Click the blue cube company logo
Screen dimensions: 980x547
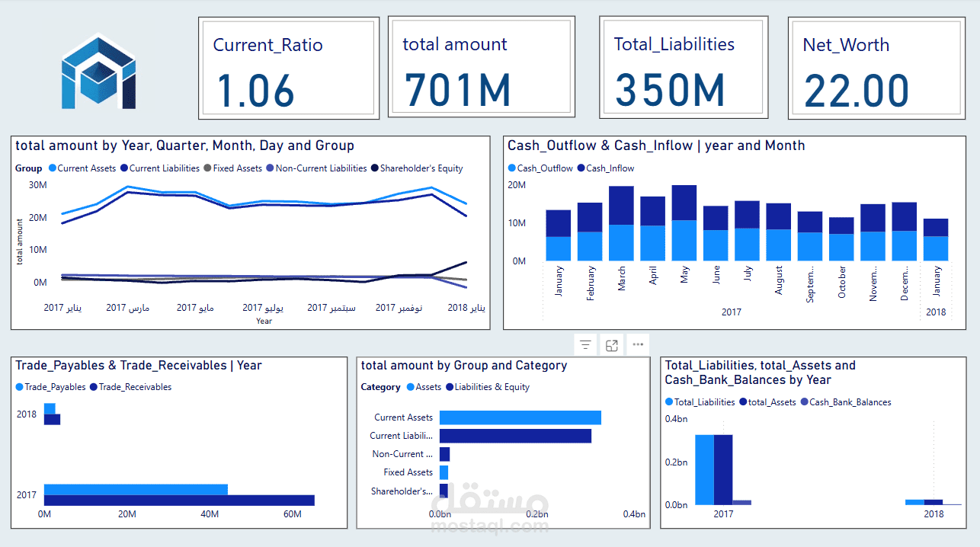98,70
